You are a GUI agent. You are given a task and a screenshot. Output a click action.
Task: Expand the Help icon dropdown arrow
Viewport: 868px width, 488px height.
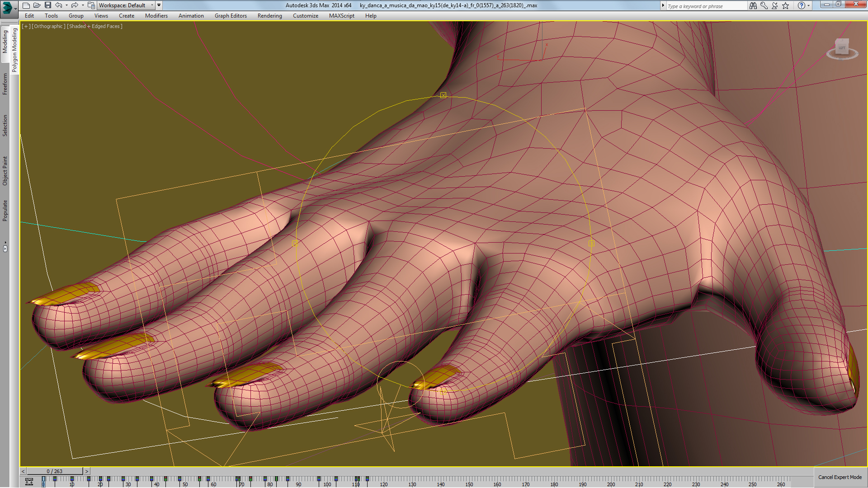click(809, 5)
